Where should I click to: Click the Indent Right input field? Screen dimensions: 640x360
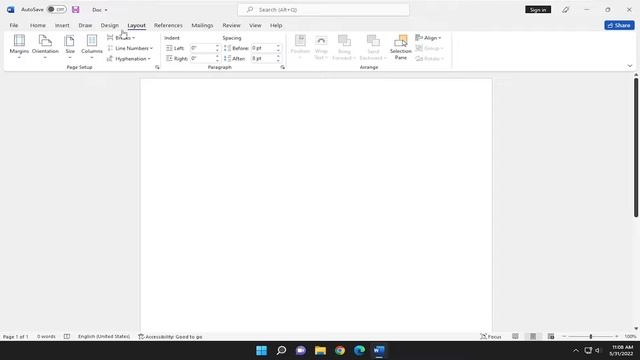202,59
